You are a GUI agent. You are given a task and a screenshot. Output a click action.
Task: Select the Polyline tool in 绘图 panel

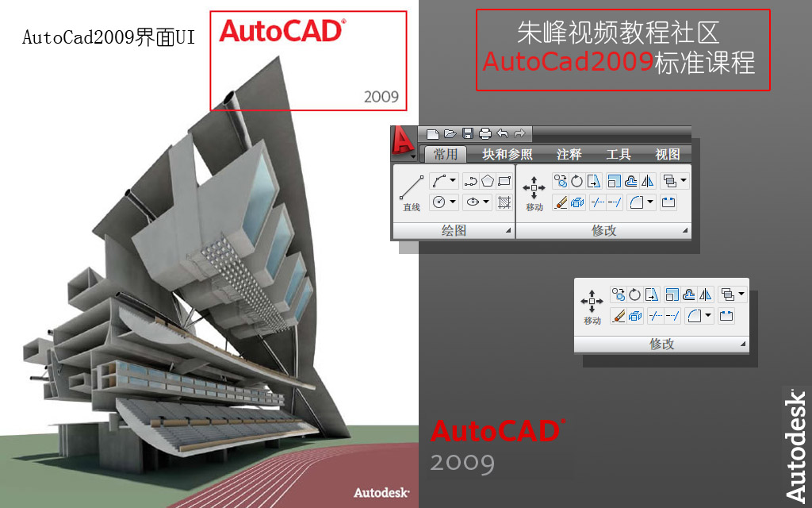470,181
